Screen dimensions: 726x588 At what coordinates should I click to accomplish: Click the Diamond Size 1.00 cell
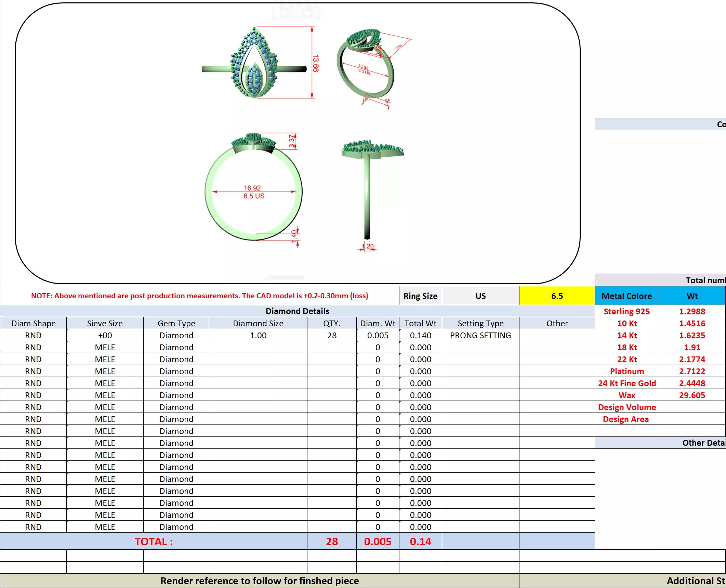tap(258, 335)
